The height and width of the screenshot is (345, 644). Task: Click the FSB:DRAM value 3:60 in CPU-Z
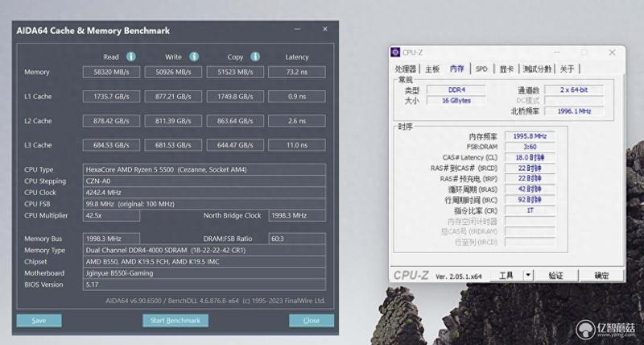pyautogui.click(x=530, y=147)
